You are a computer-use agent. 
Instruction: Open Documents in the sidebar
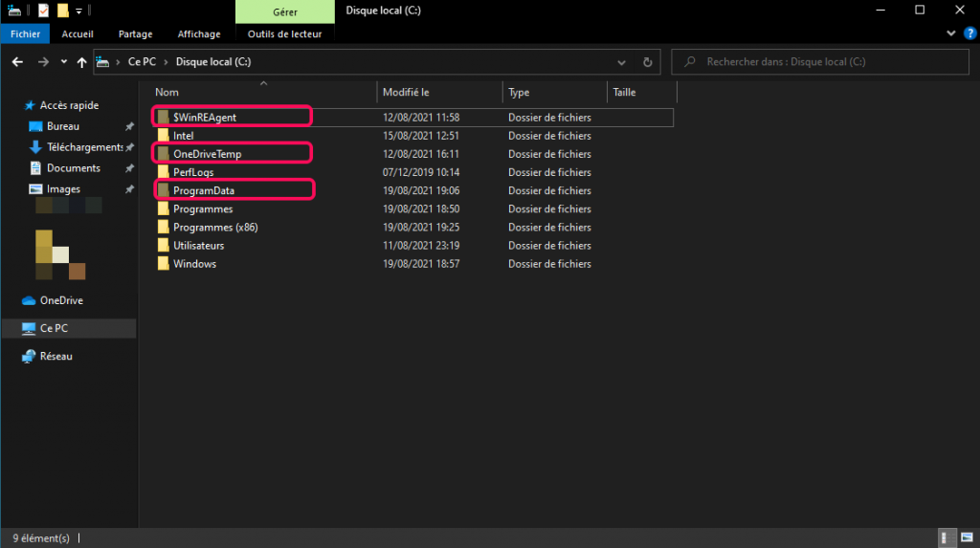[x=73, y=168]
